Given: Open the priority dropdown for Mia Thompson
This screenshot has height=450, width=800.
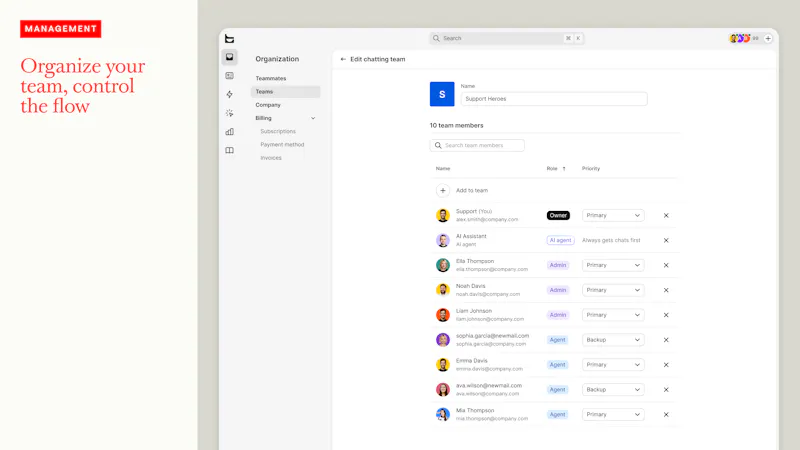Looking at the screenshot, I should click(613, 415).
